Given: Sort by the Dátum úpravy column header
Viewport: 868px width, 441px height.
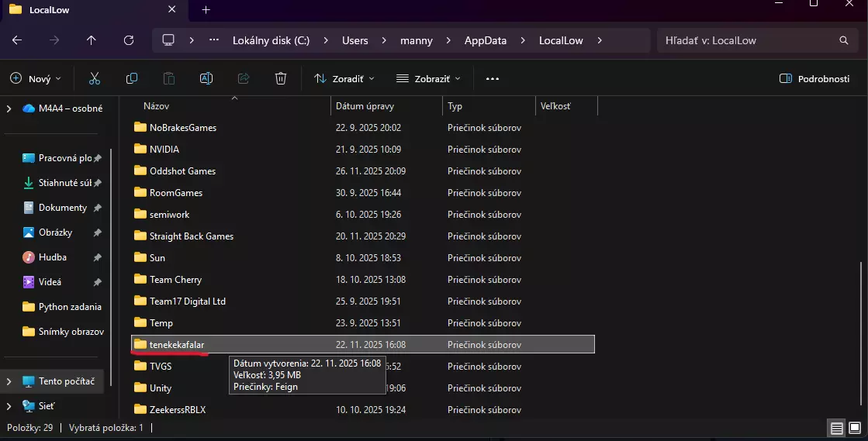Looking at the screenshot, I should click(x=386, y=105).
